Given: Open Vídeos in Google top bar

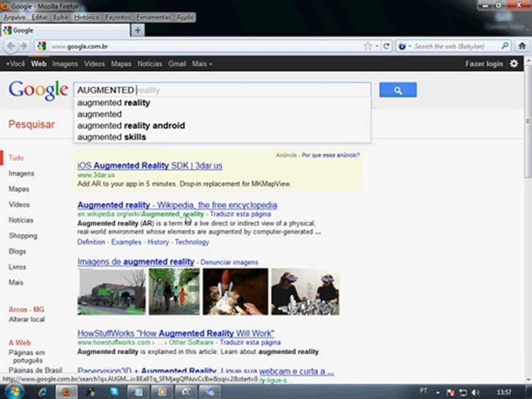Looking at the screenshot, I should point(94,64).
